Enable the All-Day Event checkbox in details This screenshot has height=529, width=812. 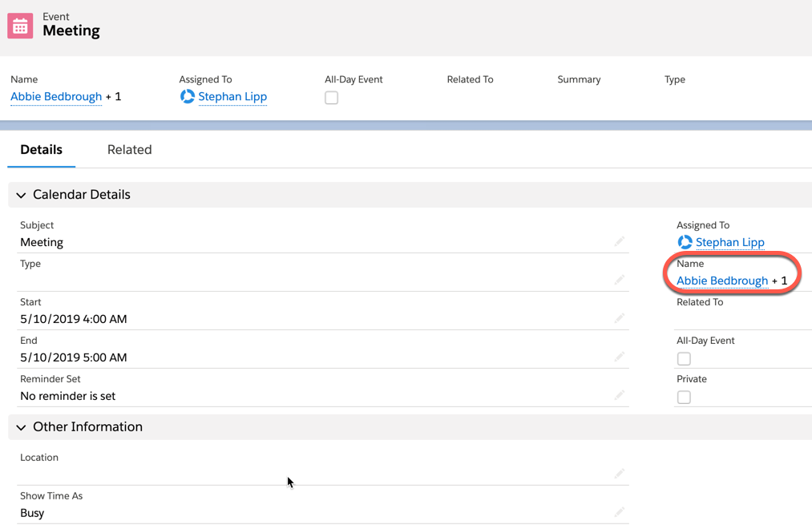684,358
